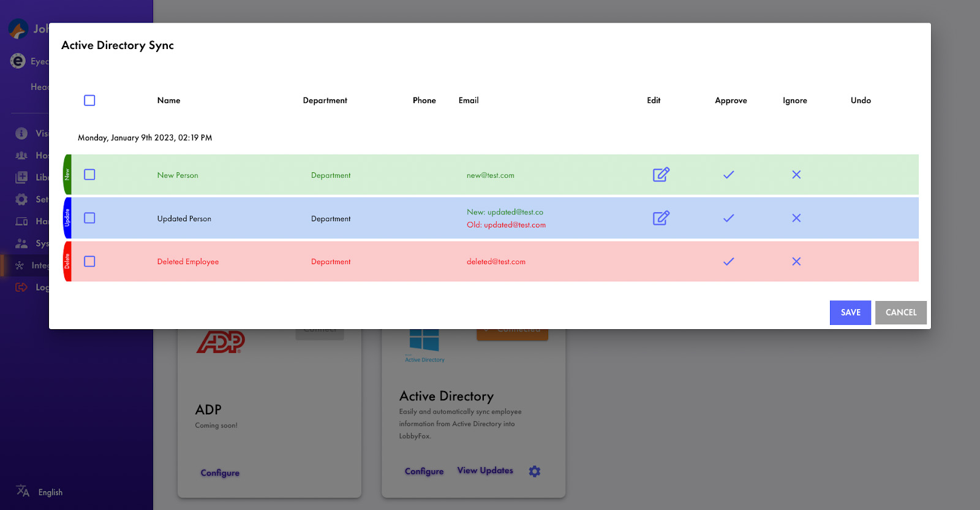
Task: Click the New: updated@test.co email text
Action: 505,212
